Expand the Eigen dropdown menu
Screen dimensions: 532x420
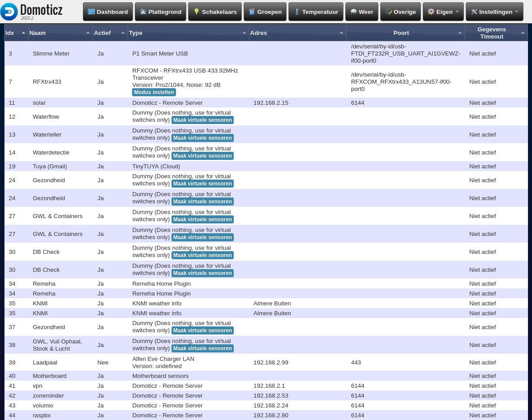[443, 12]
